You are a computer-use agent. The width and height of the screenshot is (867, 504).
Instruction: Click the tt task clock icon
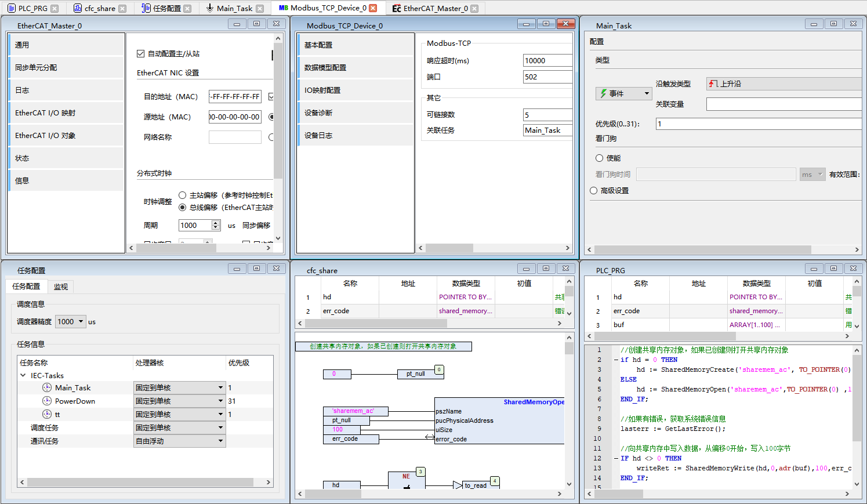47,414
